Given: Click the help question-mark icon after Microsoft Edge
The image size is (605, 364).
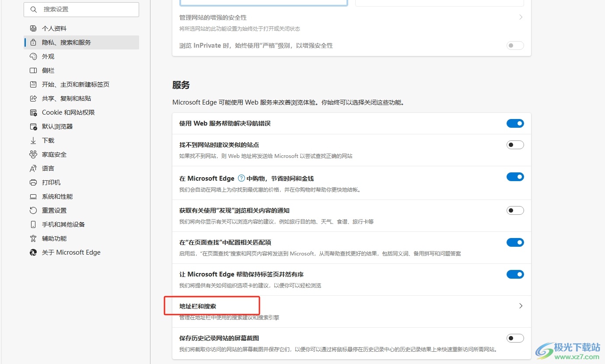Looking at the screenshot, I should 241,178.
